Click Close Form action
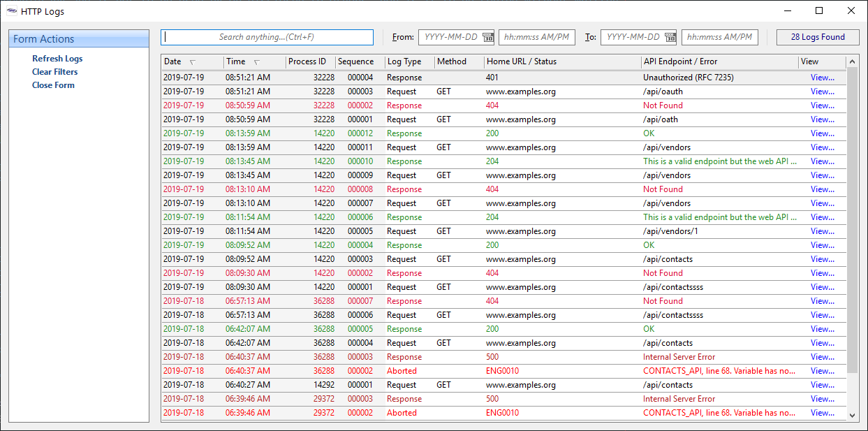This screenshot has height=431, width=868. (53, 85)
